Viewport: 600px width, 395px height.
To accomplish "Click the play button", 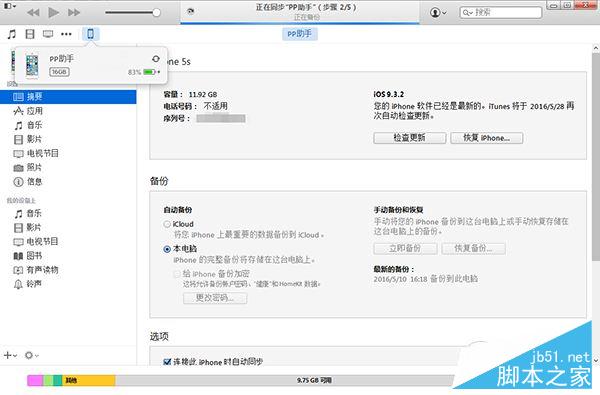I will 53,13.
